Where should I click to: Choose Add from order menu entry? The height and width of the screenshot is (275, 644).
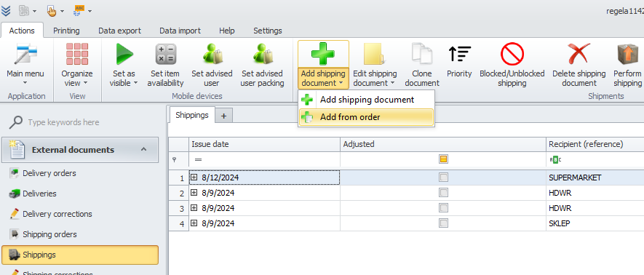point(366,117)
